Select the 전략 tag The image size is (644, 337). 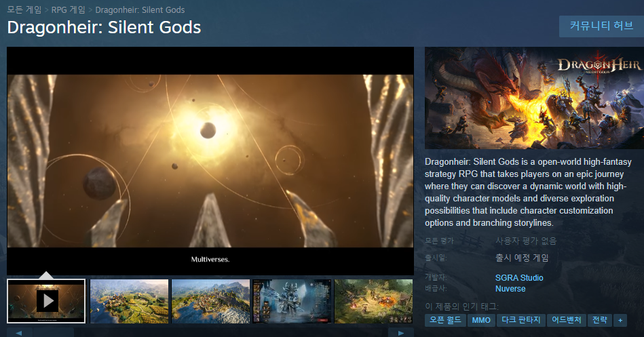coord(600,320)
